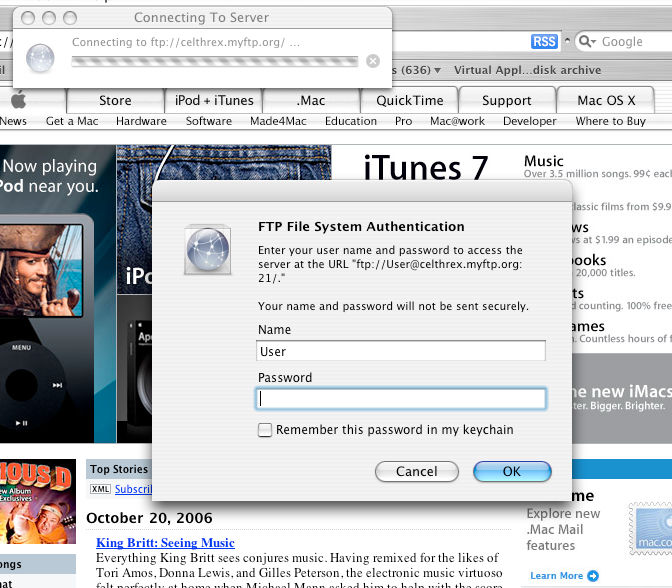Click Explore new .Mac Mail features text
Screen dimensions: 672x588
click(563, 529)
